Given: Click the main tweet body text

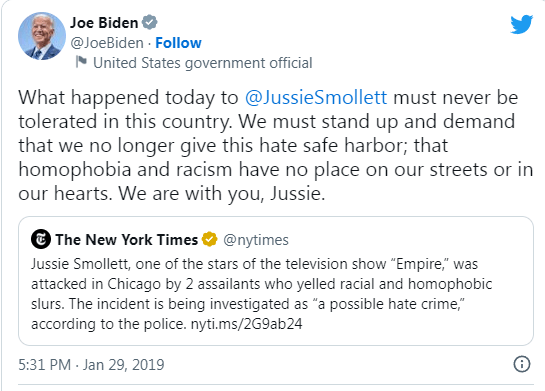Looking at the screenshot, I should [276, 145].
